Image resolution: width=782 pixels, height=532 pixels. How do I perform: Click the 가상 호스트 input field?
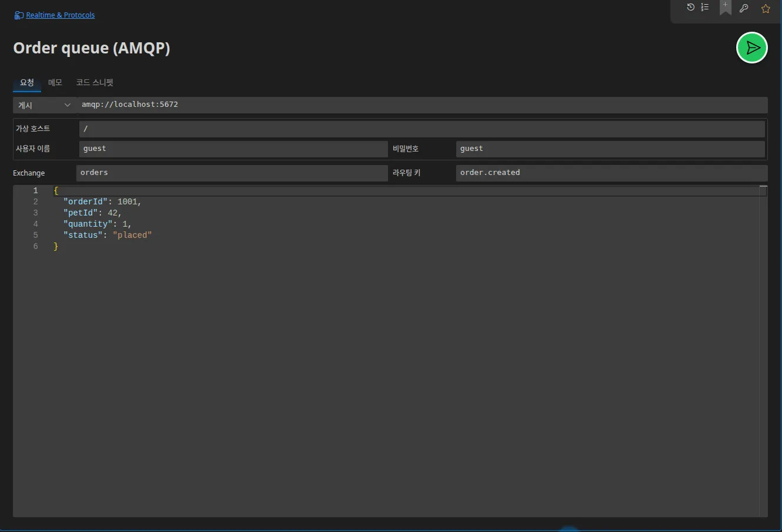[422, 129]
